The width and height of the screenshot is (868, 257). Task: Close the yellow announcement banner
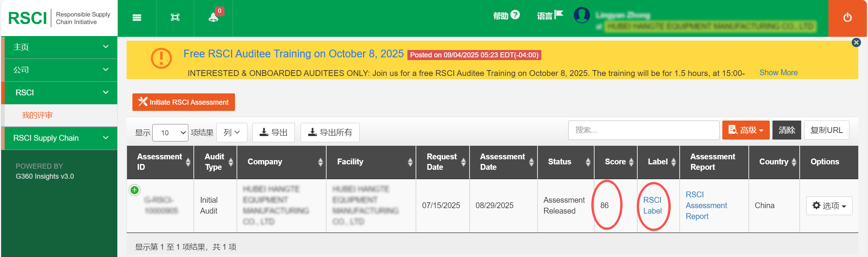(856, 43)
